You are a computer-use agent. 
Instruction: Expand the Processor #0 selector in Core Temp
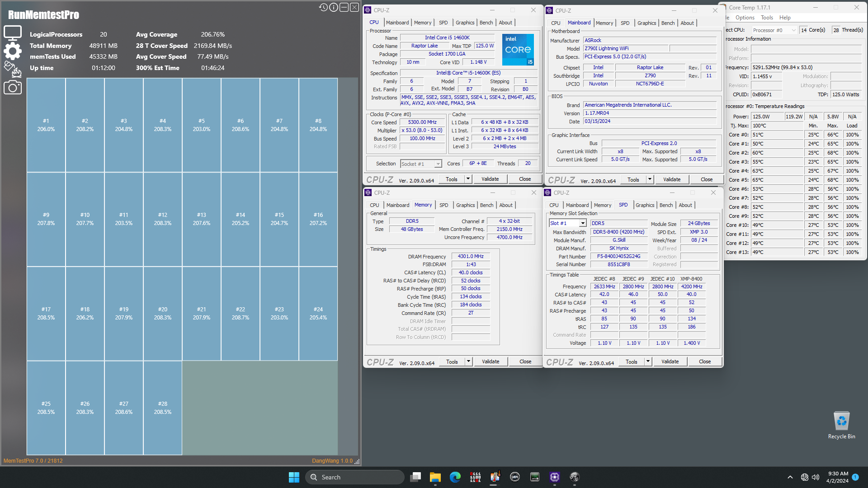point(794,30)
